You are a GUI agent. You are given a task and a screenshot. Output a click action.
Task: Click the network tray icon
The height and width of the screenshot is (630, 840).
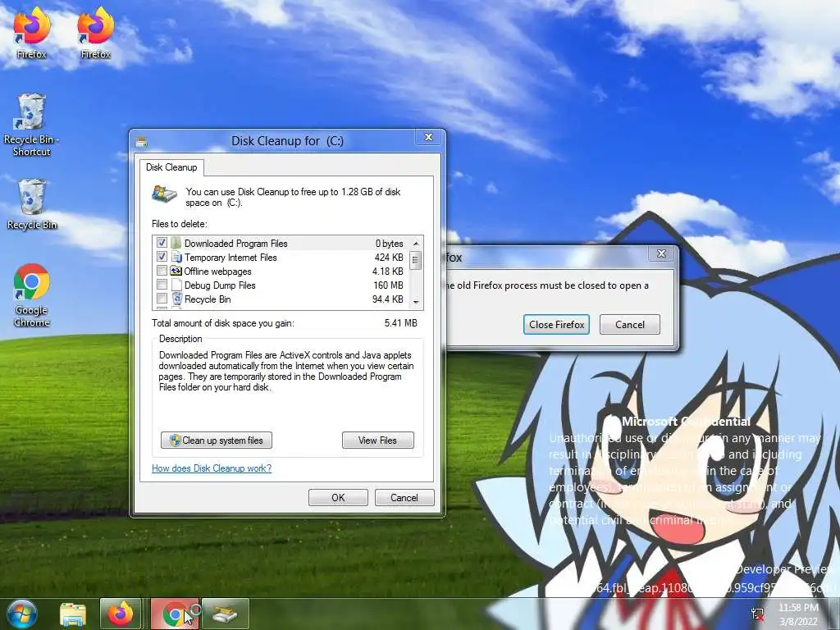757,614
